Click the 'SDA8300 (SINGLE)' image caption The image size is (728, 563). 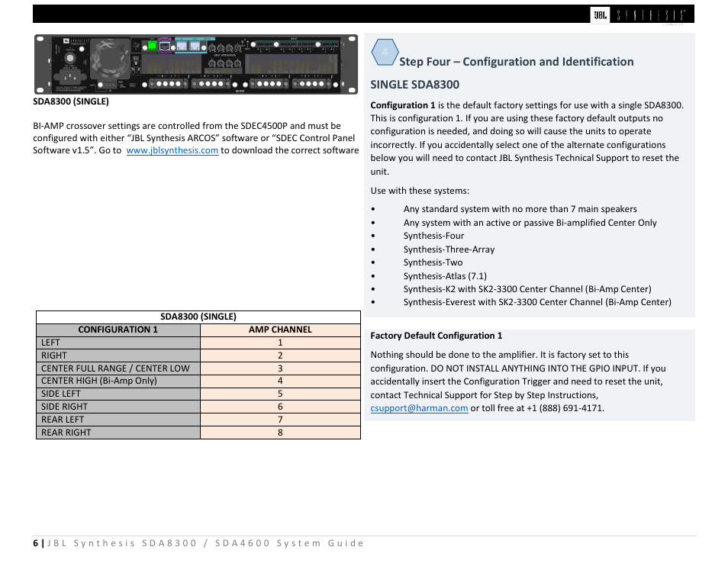pos(71,101)
